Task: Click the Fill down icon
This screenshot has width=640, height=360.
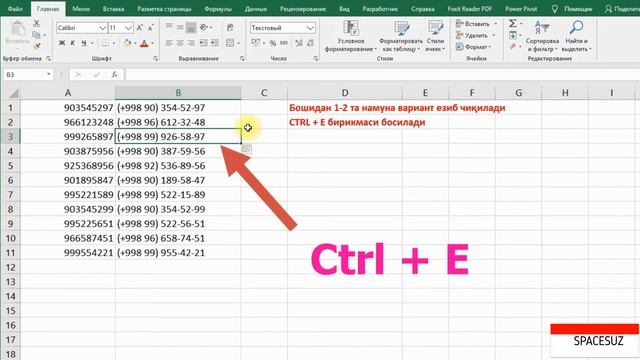Action: (x=513, y=35)
